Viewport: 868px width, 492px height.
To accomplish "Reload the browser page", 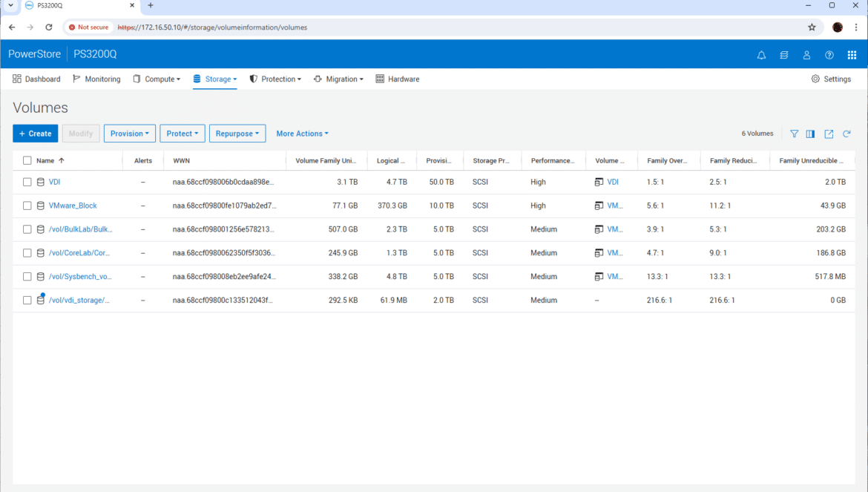I will click(49, 27).
